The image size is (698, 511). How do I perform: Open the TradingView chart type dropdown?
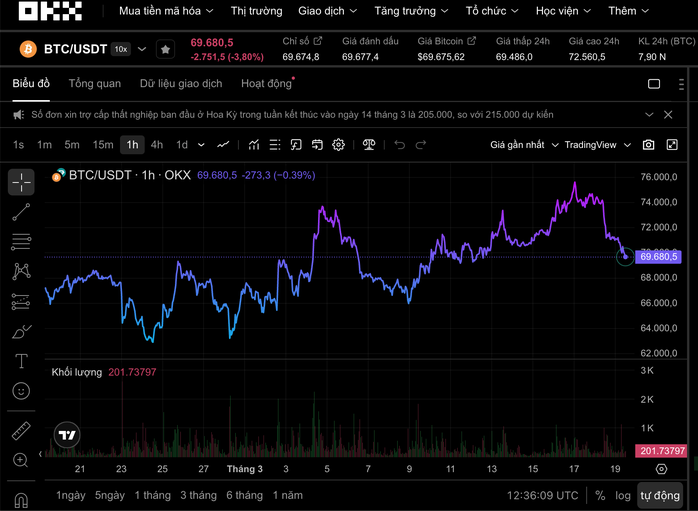point(598,145)
